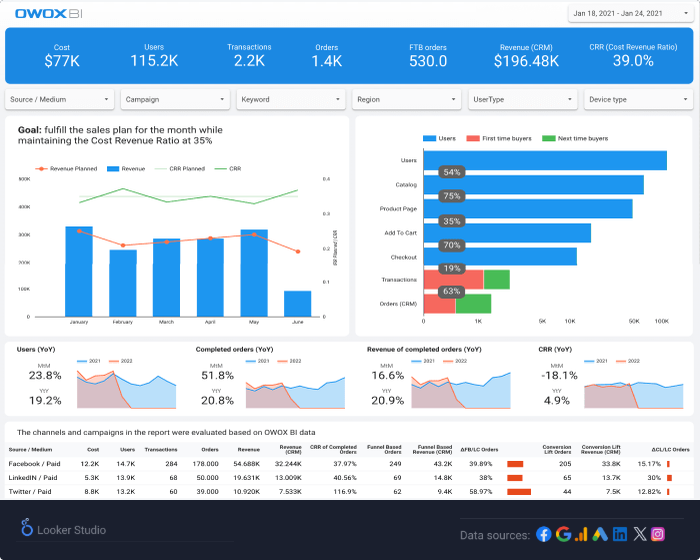Toggle the Next time buyers legend entry
Image resolution: width=700 pixels, height=560 pixels.
tap(575, 138)
